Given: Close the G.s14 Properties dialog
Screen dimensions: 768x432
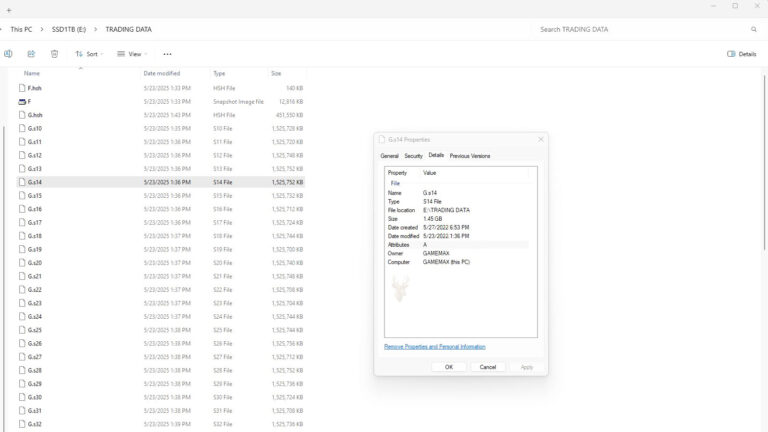Looking at the screenshot, I should 541,140.
